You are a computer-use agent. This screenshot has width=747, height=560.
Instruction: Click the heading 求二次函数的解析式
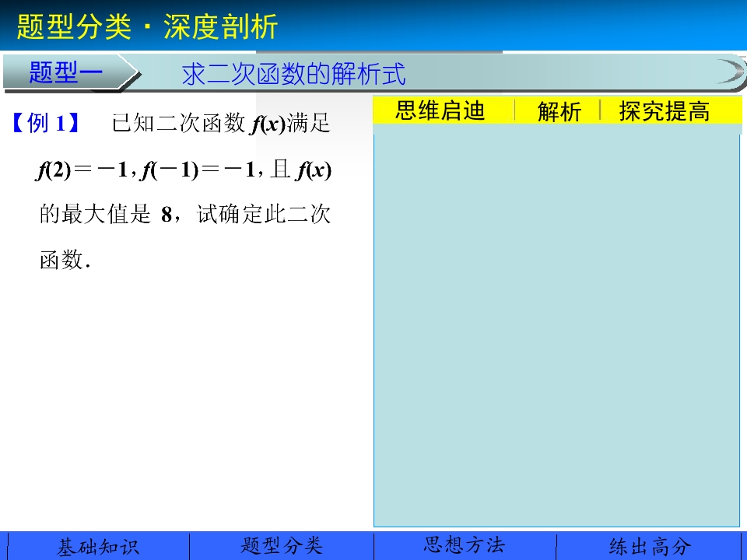tap(293, 74)
